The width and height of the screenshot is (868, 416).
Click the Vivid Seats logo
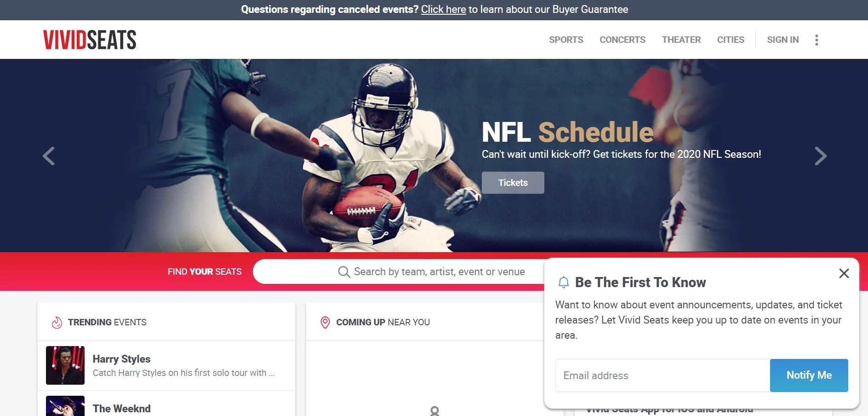pyautogui.click(x=90, y=40)
